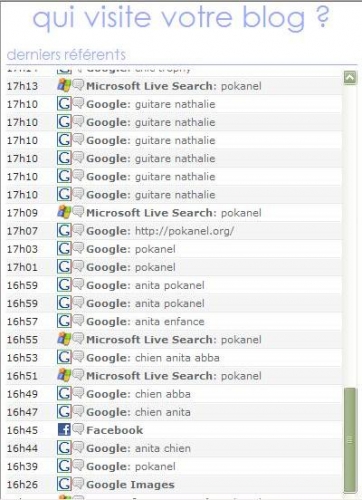Open the Google chien anita abba link
This screenshot has height=500, width=362.
pyautogui.click(x=153, y=358)
